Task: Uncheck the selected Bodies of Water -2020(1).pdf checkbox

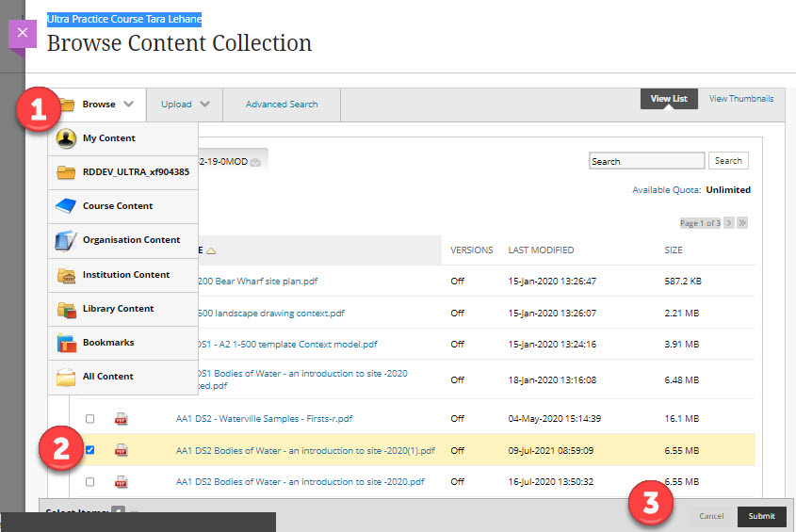Action: 90,451
